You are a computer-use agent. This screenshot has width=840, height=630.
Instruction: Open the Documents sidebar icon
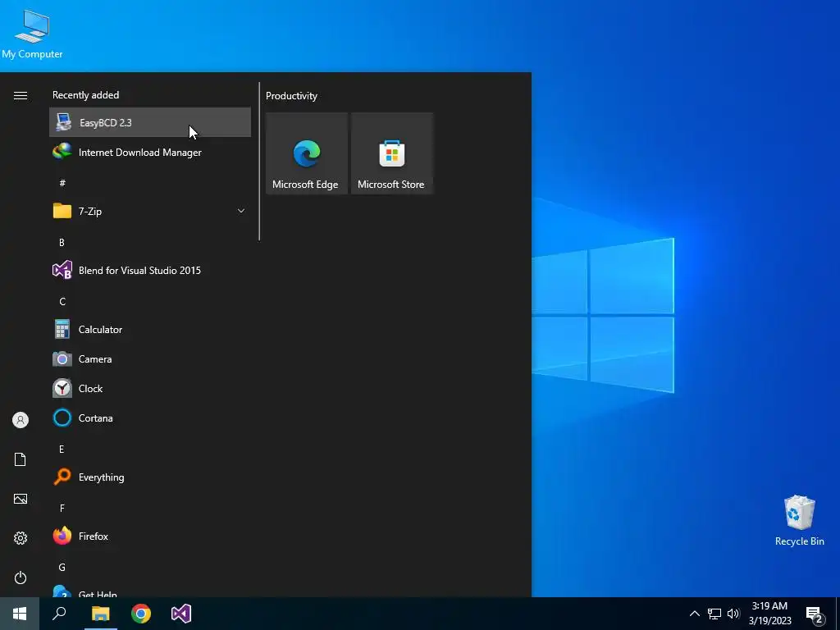(x=21, y=459)
